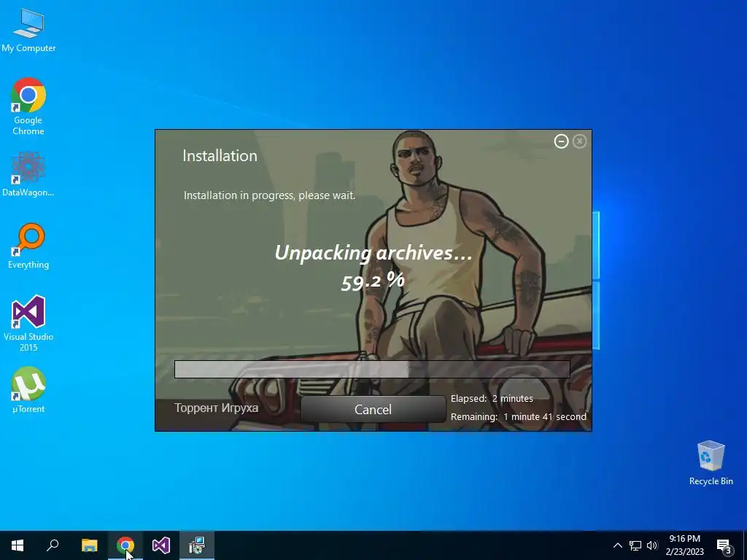
Task: Switch to Visual Studio in the taskbar
Action: click(x=161, y=545)
